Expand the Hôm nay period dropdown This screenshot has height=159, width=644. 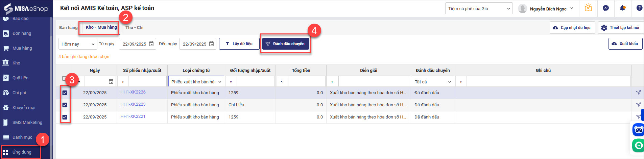tap(78, 44)
